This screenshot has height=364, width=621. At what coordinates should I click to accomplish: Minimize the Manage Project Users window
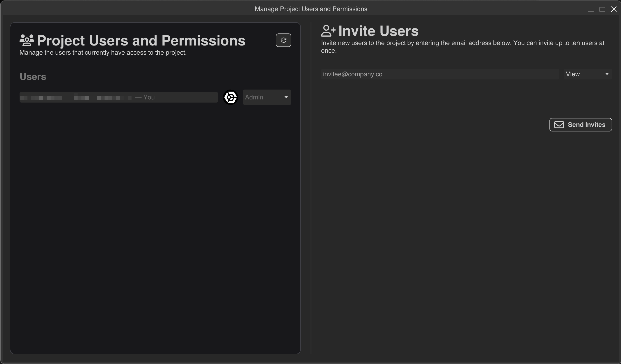point(591,9)
